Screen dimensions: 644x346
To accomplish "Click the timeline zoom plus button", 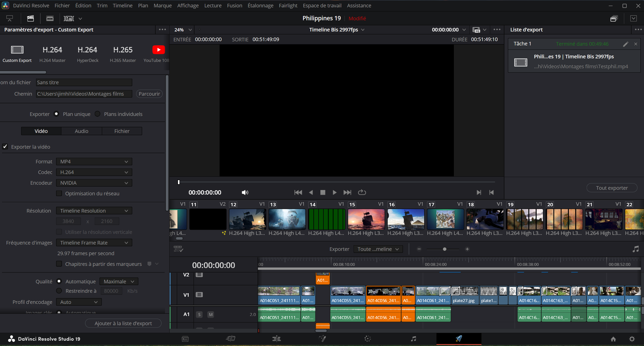I will [467, 249].
